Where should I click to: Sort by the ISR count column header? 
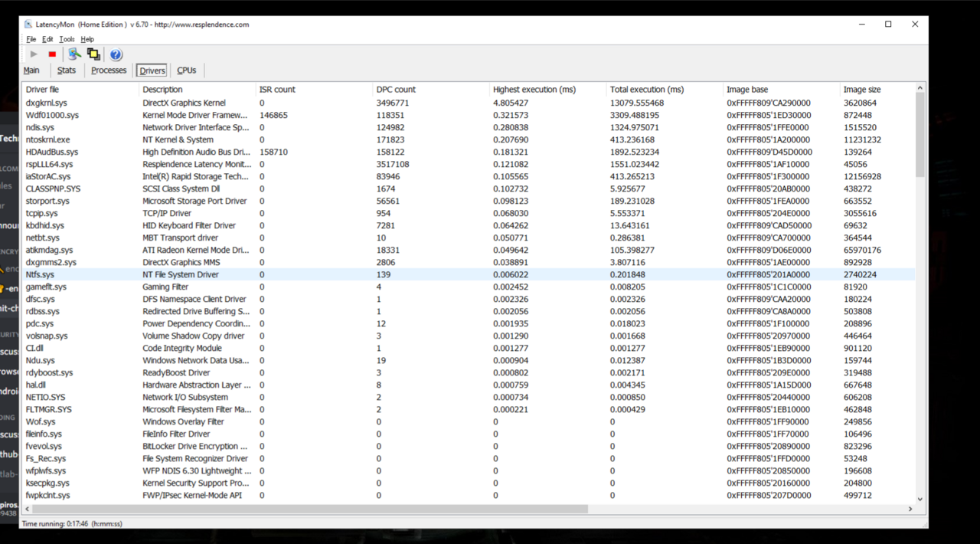click(x=315, y=90)
